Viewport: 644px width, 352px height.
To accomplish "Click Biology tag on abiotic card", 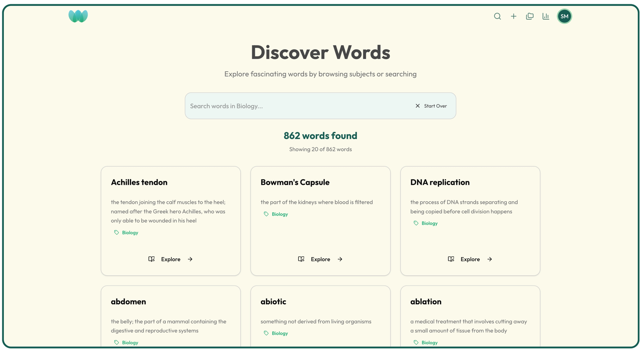I will click(x=280, y=333).
